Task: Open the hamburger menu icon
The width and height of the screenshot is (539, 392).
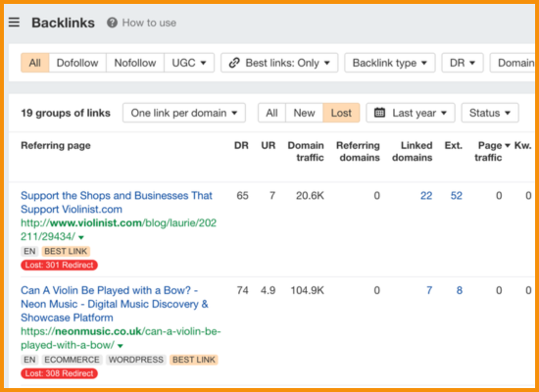Action: tap(14, 23)
